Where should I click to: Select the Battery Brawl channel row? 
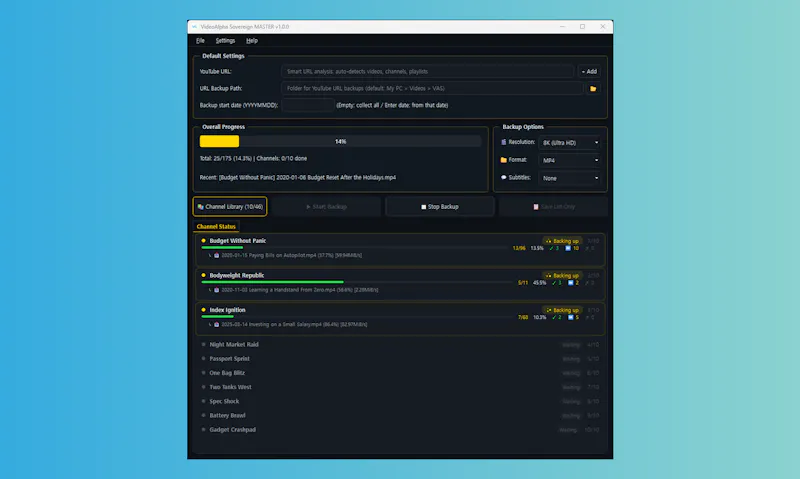401,415
